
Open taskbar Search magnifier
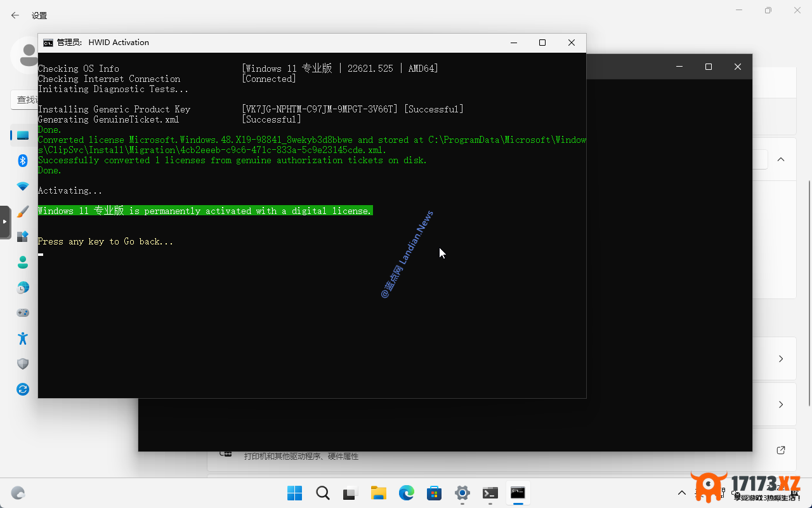coord(323,493)
